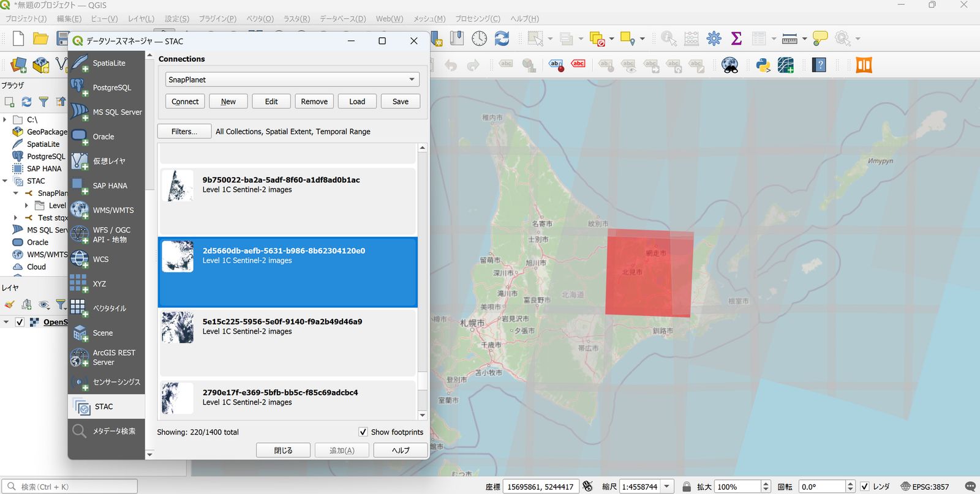Open the measure tool dropdown arrow
Screen dimensions: 980x494
[805, 39]
